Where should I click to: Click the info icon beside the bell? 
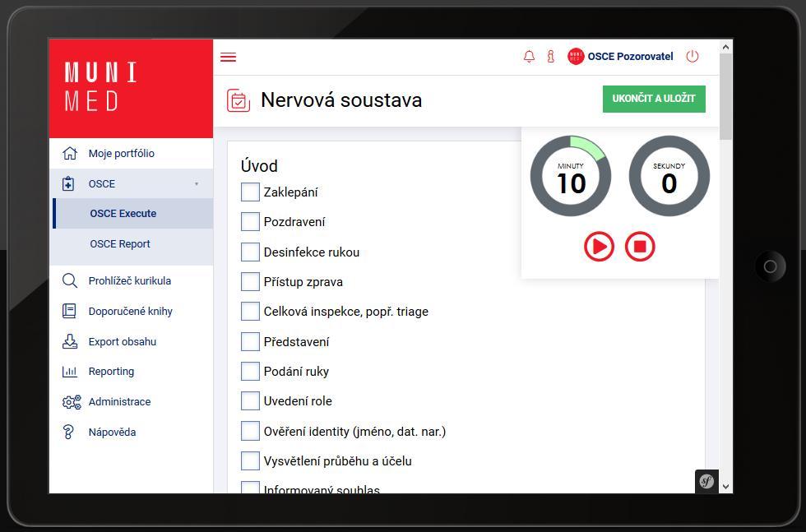pyautogui.click(x=550, y=57)
